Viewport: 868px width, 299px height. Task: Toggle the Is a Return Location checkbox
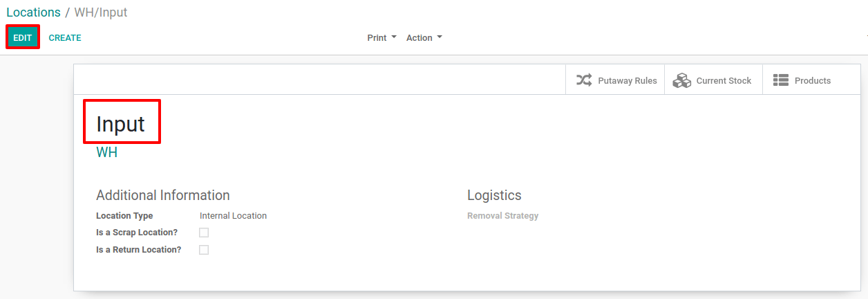pos(204,250)
